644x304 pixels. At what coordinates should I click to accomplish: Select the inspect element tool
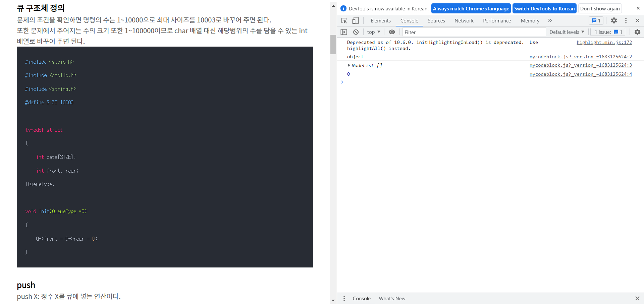click(x=343, y=20)
